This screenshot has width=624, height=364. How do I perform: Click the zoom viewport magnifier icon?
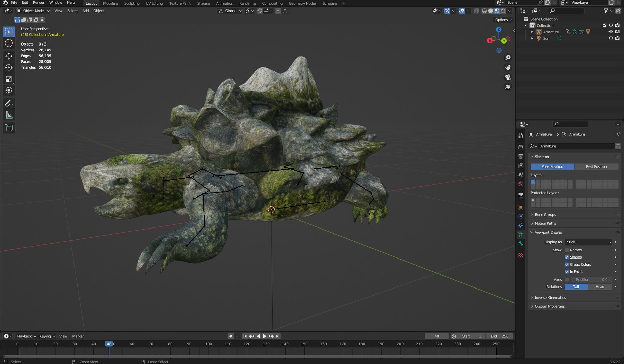coord(508,58)
